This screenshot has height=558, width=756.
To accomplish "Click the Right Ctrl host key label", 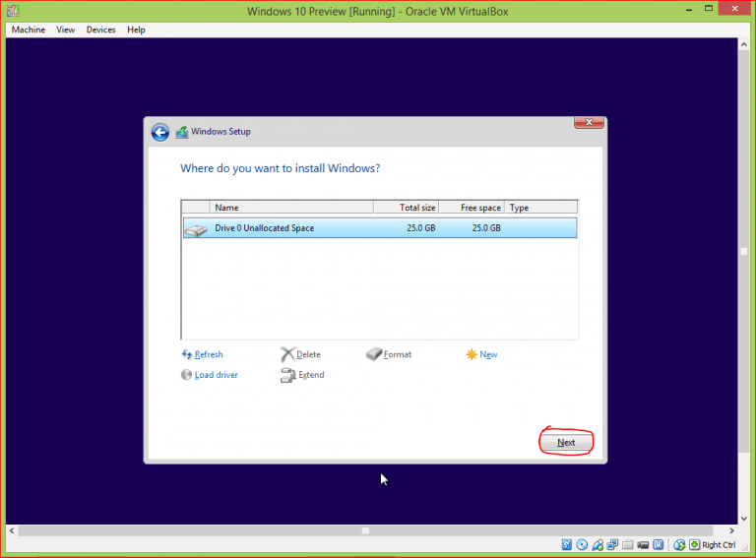I will point(719,545).
